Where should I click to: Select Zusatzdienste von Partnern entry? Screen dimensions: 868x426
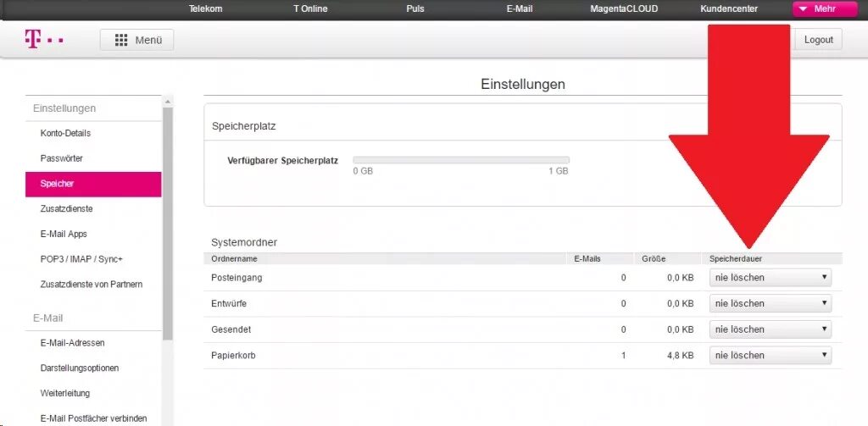(92, 285)
